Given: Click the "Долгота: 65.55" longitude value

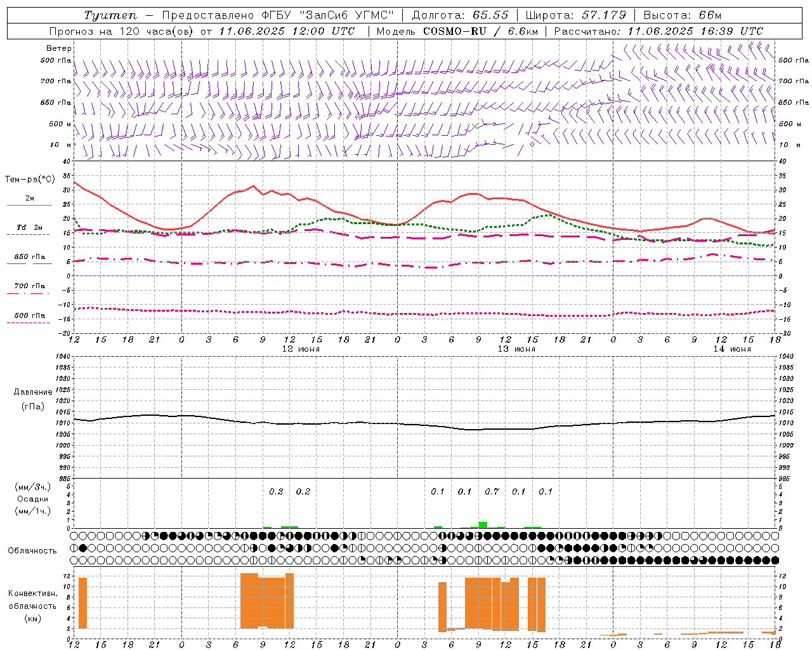Looking at the screenshot, I should tap(461, 15).
